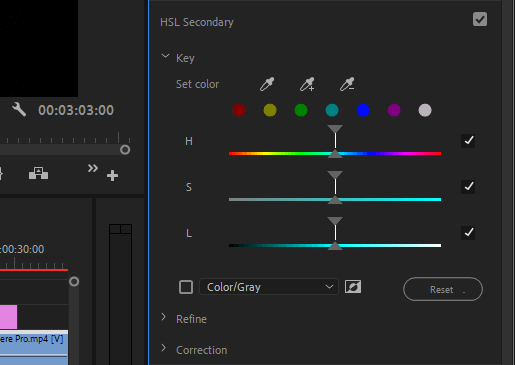515x365 pixels.
Task: Click the Reset button
Action: click(x=443, y=289)
